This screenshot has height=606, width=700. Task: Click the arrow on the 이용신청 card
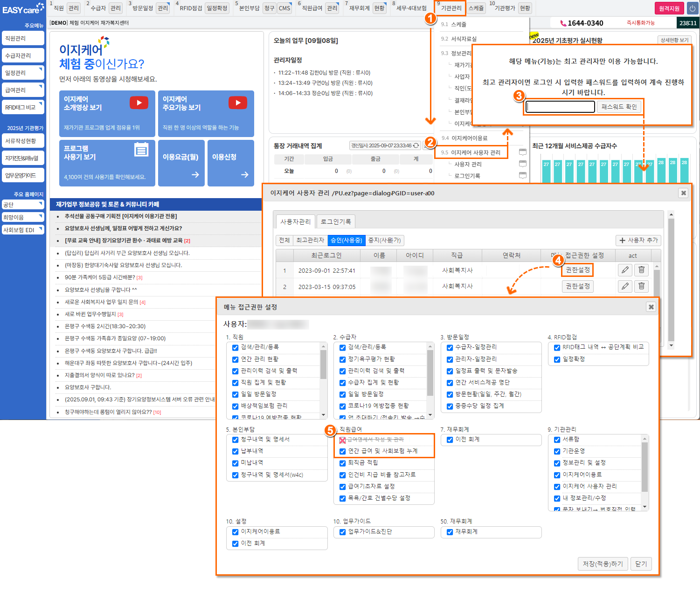[245, 175]
